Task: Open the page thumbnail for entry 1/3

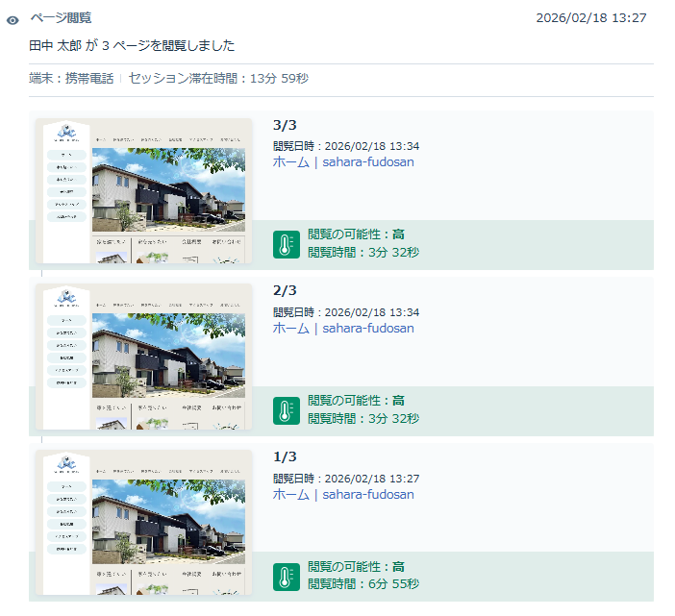Action: tap(144, 523)
